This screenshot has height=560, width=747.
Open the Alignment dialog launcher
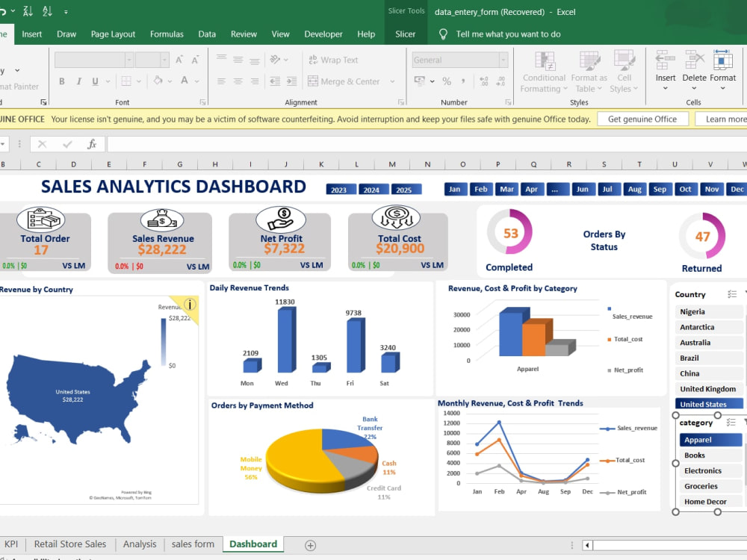401,102
